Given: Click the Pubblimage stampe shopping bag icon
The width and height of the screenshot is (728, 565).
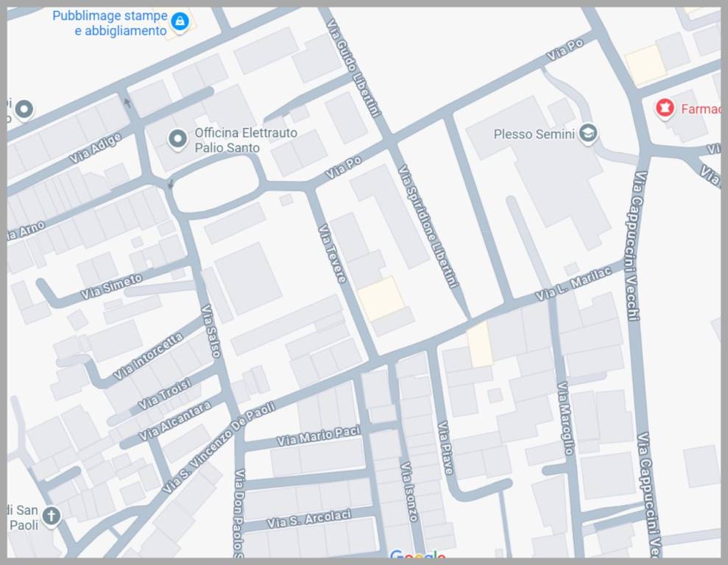Looking at the screenshot, I should [x=180, y=22].
